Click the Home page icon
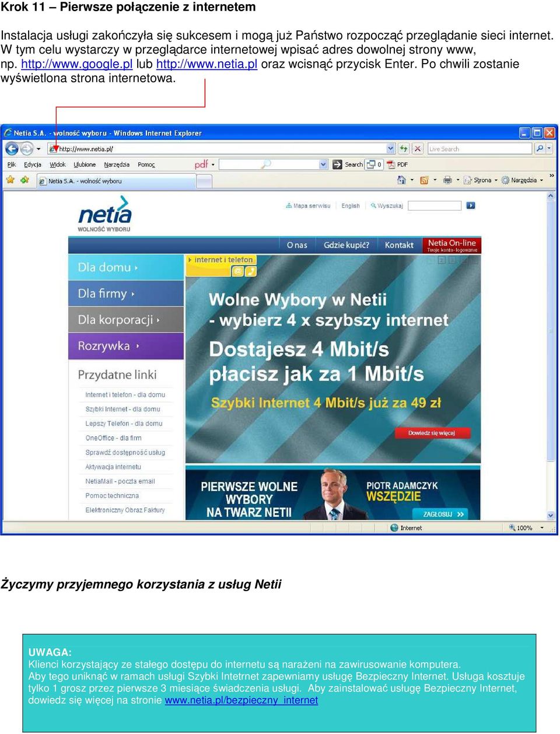Screen dimensions: 560x734 (x=401, y=180)
